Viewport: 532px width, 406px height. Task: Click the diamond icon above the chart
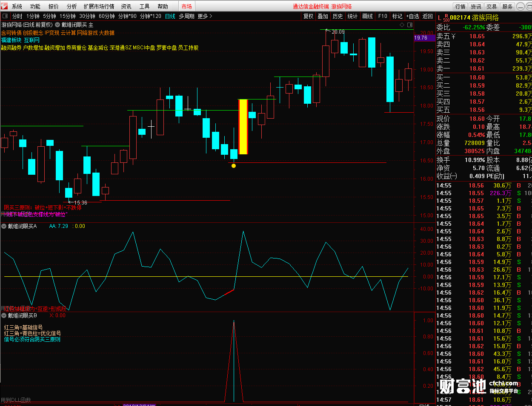pyautogui.click(x=402, y=25)
